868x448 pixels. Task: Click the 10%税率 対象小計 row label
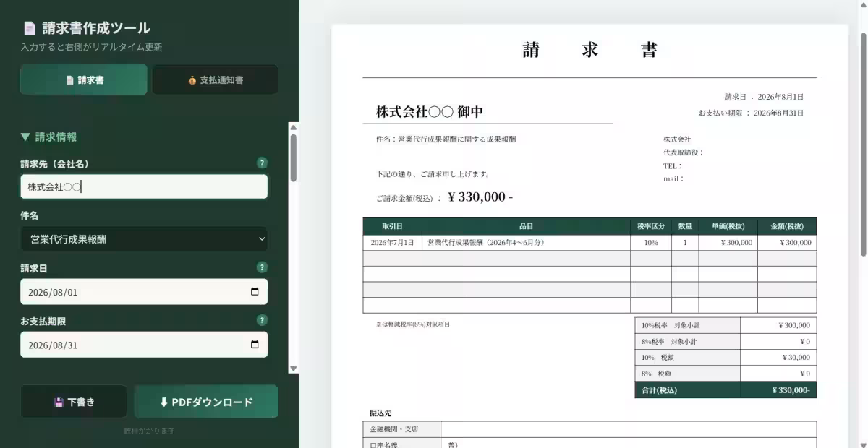pyautogui.click(x=687, y=325)
